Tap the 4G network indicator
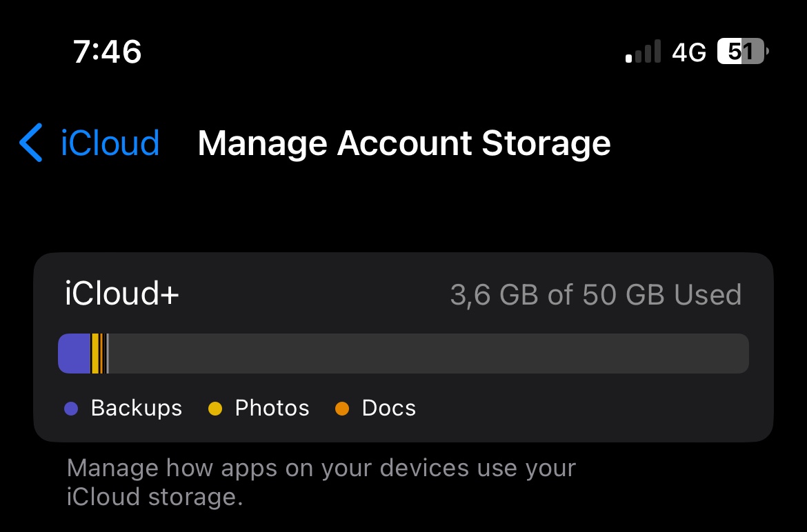This screenshot has height=532, width=807. [x=689, y=52]
